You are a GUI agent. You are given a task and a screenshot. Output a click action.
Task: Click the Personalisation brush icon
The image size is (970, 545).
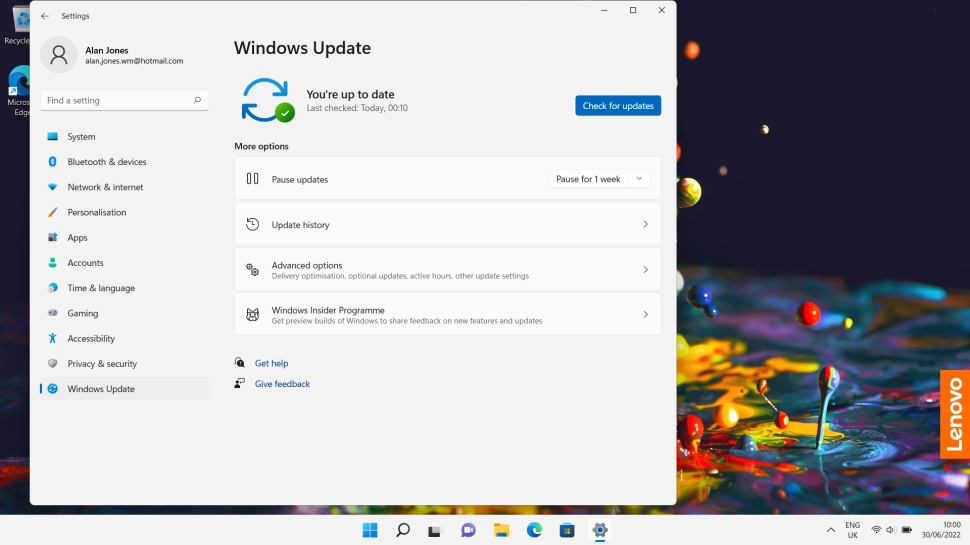point(53,212)
